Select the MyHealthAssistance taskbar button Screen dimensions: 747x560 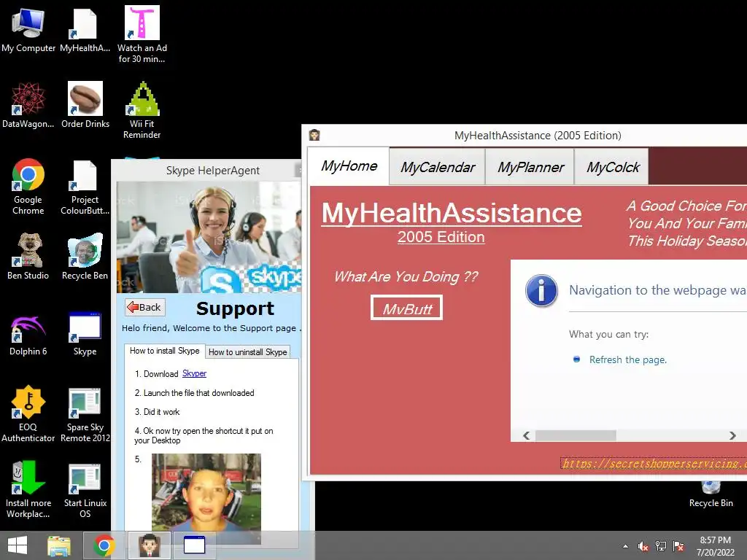(149, 545)
